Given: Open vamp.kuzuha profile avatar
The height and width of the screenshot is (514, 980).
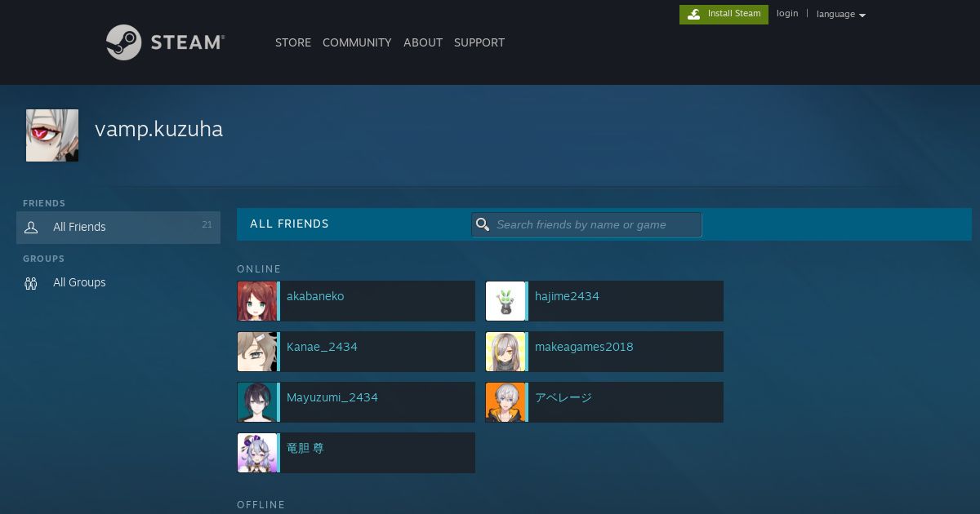Looking at the screenshot, I should 52,135.
